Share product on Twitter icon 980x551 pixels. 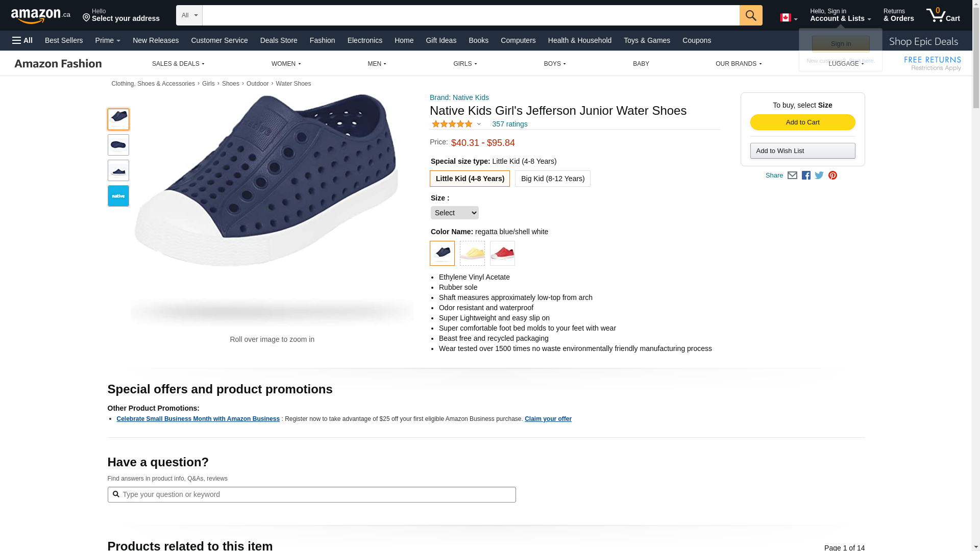pos(819,176)
